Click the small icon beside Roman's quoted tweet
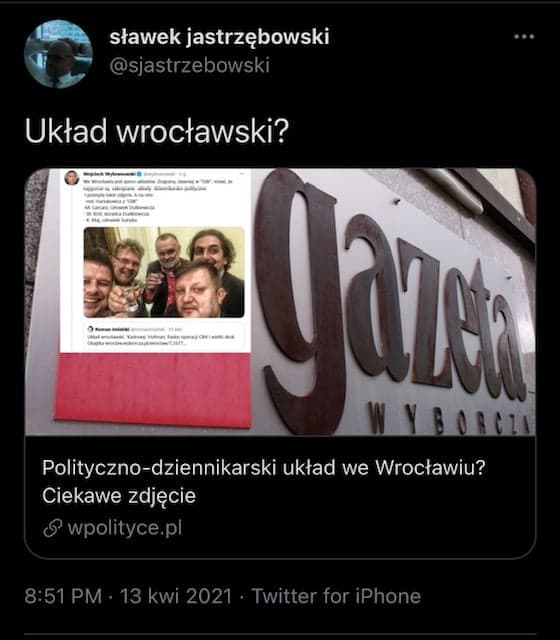560x640 pixels. click(90, 329)
